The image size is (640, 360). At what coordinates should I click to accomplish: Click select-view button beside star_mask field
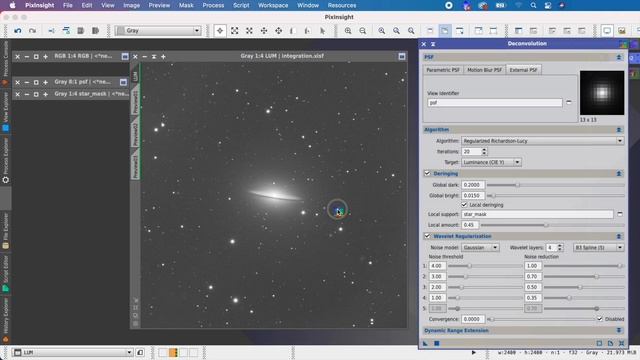(x=620, y=214)
